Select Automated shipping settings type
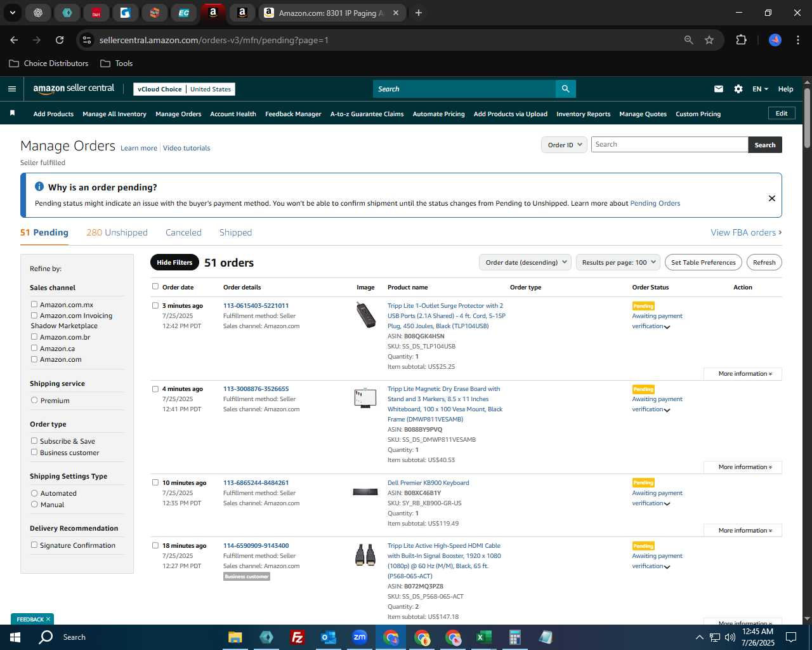The image size is (812, 650). [34, 493]
